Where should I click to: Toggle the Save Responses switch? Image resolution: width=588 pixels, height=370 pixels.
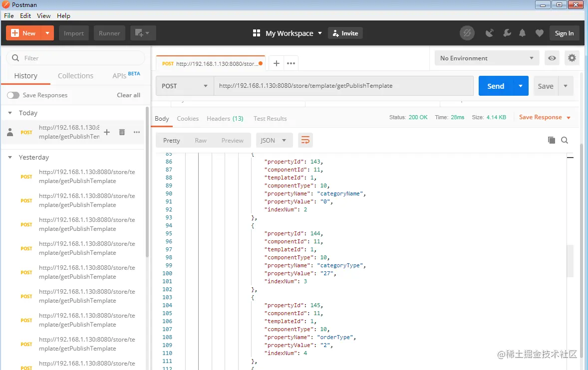[13, 95]
